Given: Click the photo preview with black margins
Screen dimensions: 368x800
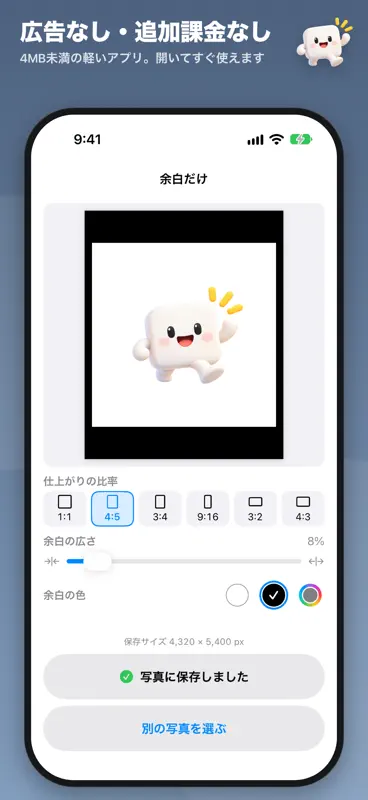Looking at the screenshot, I should 184,335.
